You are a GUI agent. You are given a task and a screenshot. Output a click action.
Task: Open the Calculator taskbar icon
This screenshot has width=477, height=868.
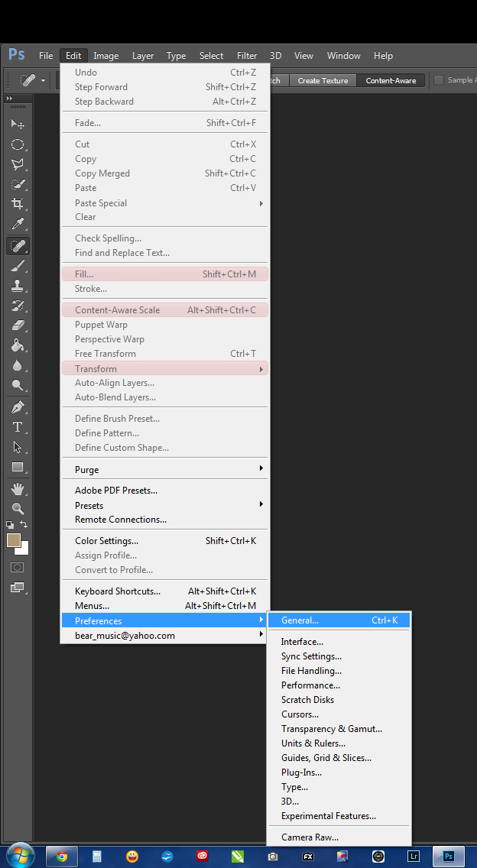tap(97, 857)
